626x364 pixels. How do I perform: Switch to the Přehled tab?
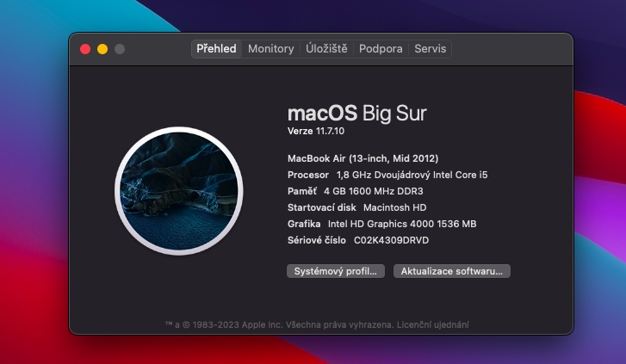216,49
